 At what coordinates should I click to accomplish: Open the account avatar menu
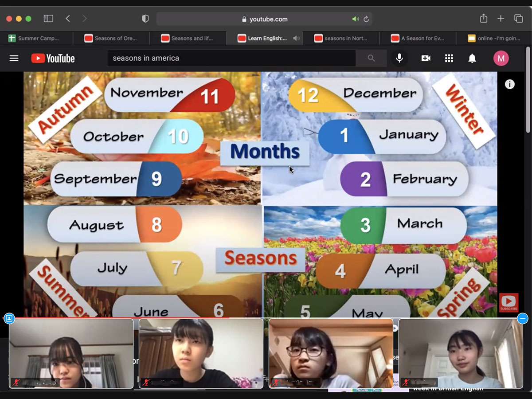tap(501, 58)
